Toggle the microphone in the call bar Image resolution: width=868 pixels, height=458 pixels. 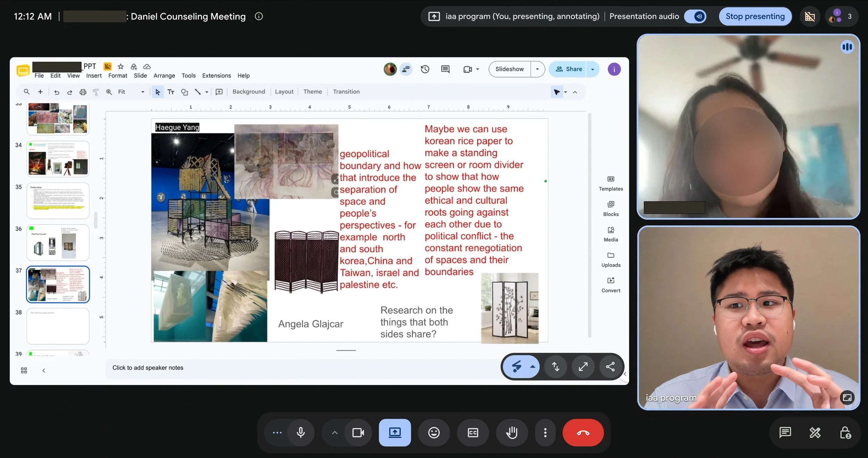pyautogui.click(x=301, y=433)
